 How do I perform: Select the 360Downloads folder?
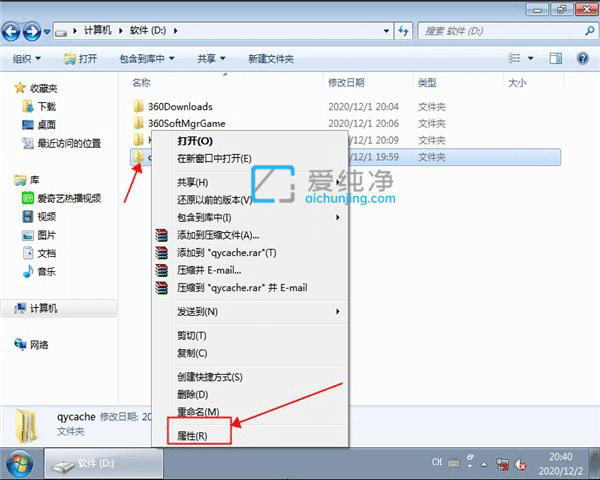point(180,106)
